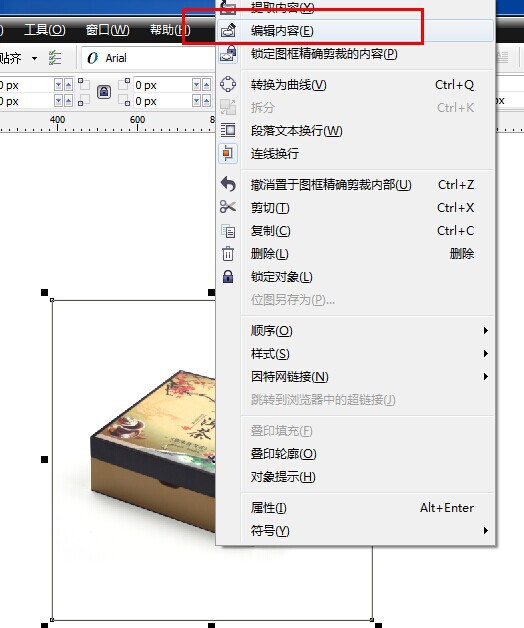Open the 贴齐 snap dropdown arrow
The width and height of the screenshot is (524, 628).
point(35,58)
